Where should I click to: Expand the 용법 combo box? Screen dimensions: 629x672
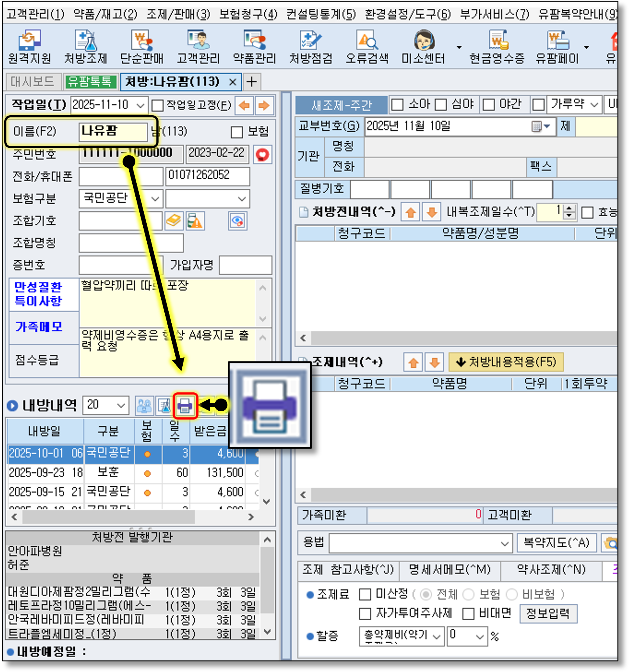[504, 544]
